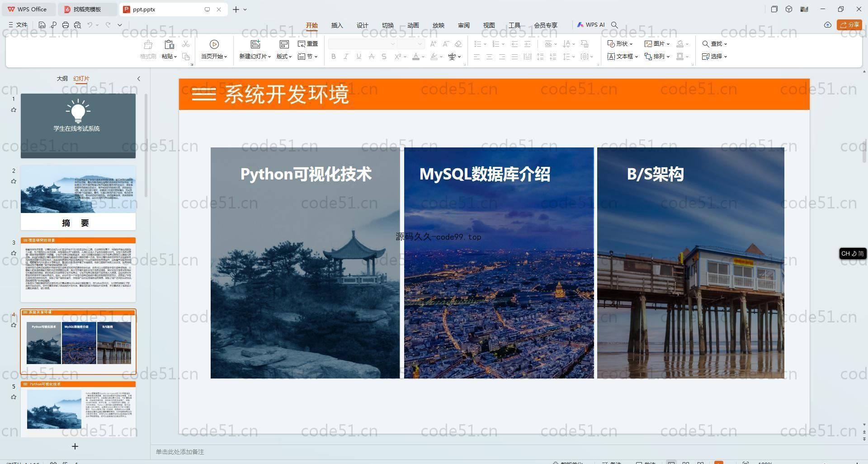Collapse the slide thumbnail panel arrow
The image size is (868, 464).
point(139,79)
